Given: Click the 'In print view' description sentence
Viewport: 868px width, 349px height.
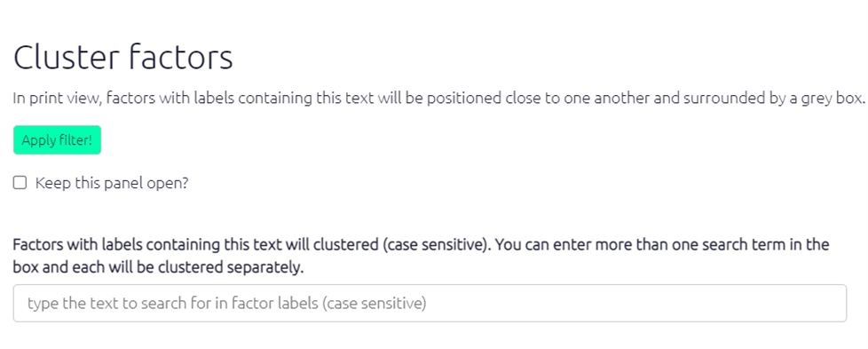Looking at the screenshot, I should (x=439, y=99).
